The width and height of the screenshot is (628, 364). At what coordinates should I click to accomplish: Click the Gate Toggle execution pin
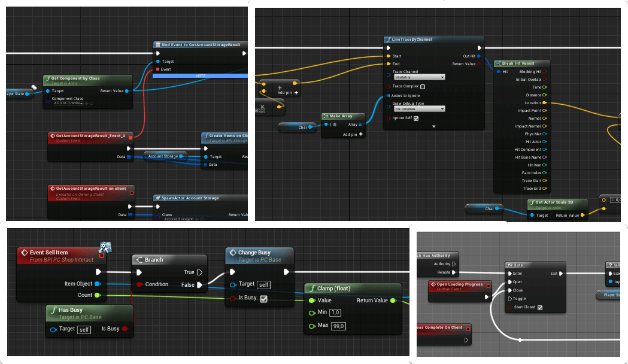510,299
